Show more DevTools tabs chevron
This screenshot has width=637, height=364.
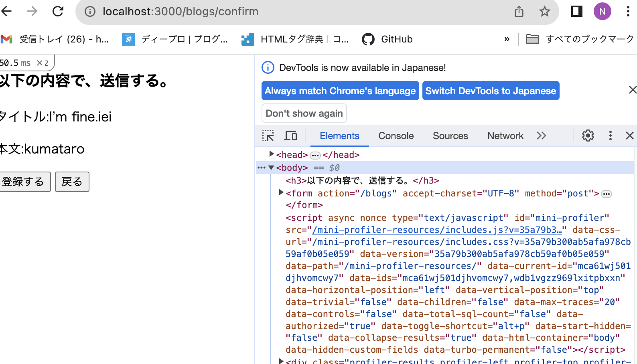pos(542,136)
